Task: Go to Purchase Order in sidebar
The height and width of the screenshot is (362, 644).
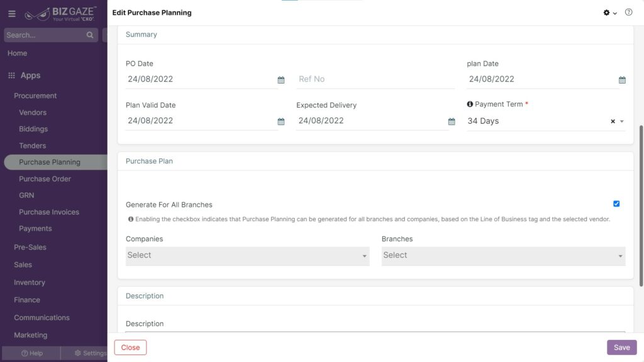Action: pyautogui.click(x=45, y=179)
